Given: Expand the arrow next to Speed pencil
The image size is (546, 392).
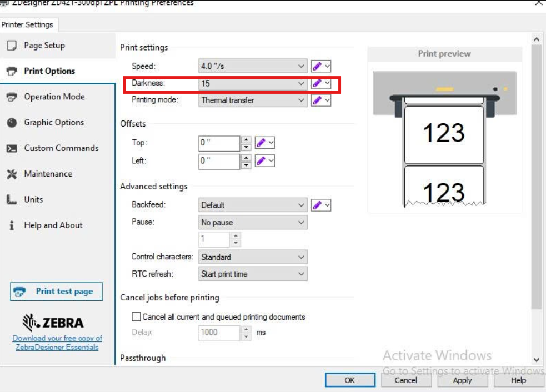Looking at the screenshot, I should pyautogui.click(x=327, y=66).
